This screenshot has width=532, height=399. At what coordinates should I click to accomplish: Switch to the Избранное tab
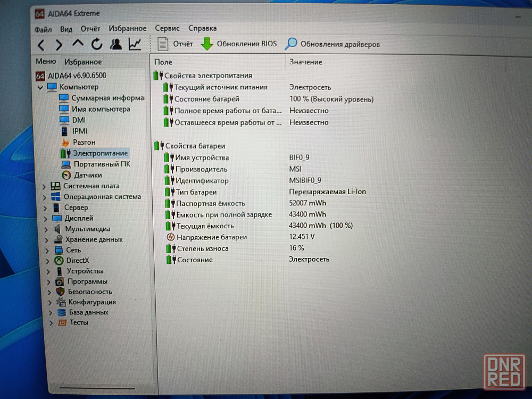[x=82, y=62]
